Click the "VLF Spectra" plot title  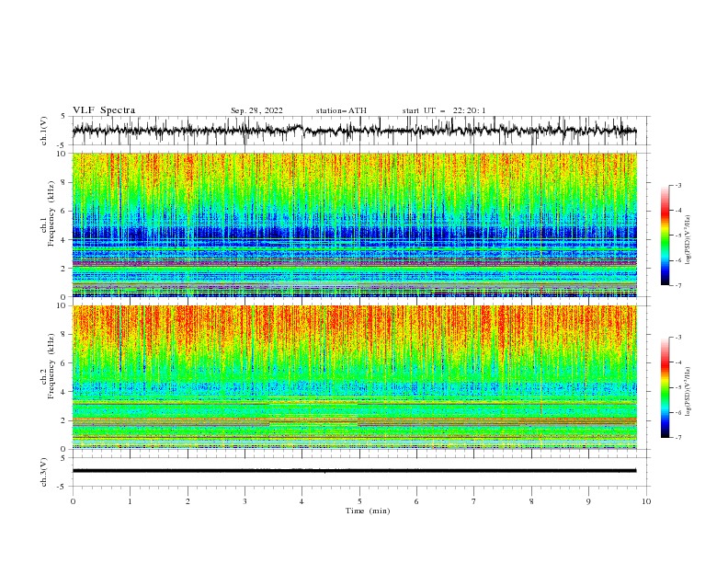(104, 110)
